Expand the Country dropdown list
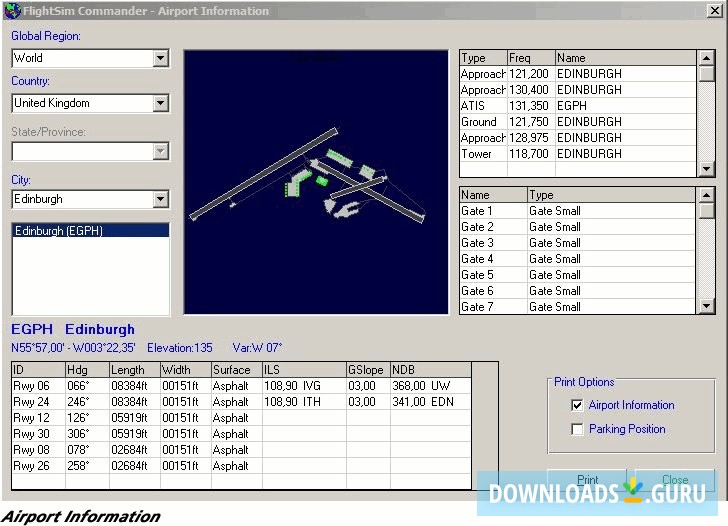Screen dimensions: 728x526 [161, 103]
